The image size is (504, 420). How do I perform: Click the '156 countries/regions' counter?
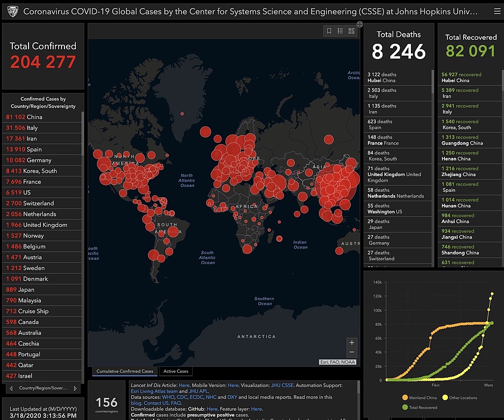coord(106,404)
